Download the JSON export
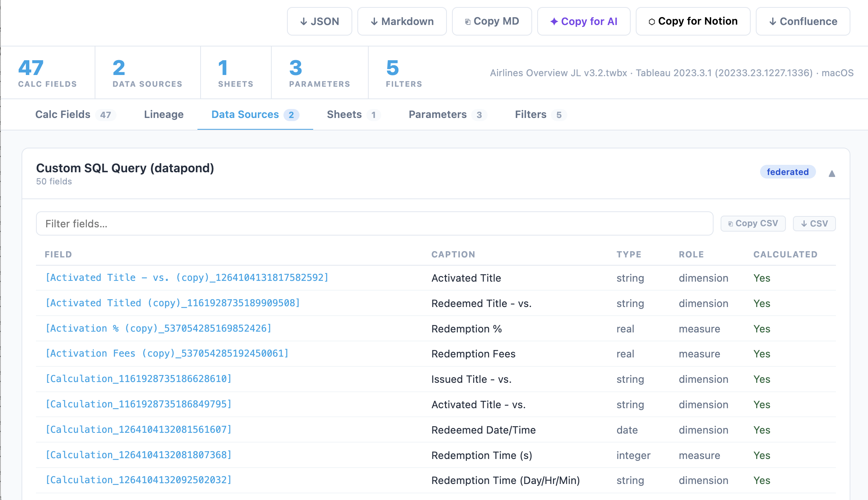The image size is (868, 500). pos(319,21)
